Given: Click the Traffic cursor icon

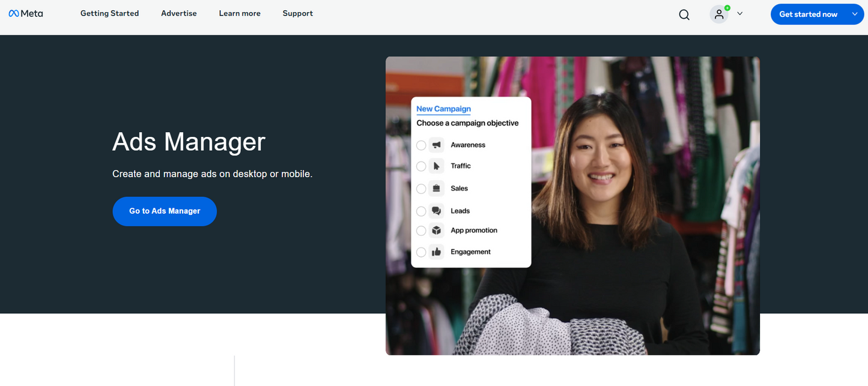Looking at the screenshot, I should pyautogui.click(x=436, y=166).
